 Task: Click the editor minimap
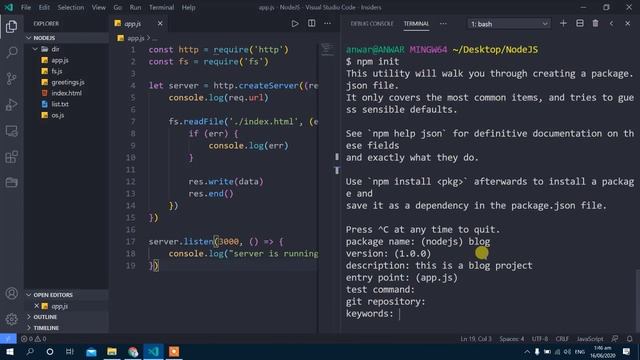click(327, 50)
